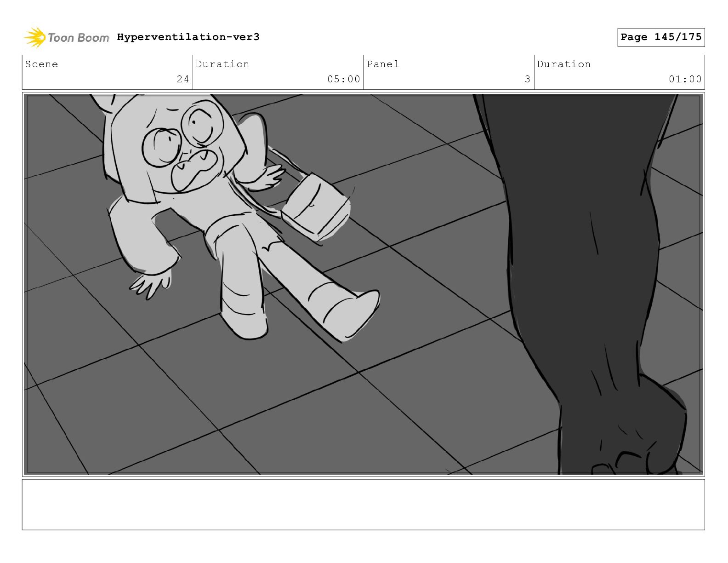Click the 'Duration' label beside Scene
The image size is (728, 563).
pyautogui.click(x=222, y=64)
